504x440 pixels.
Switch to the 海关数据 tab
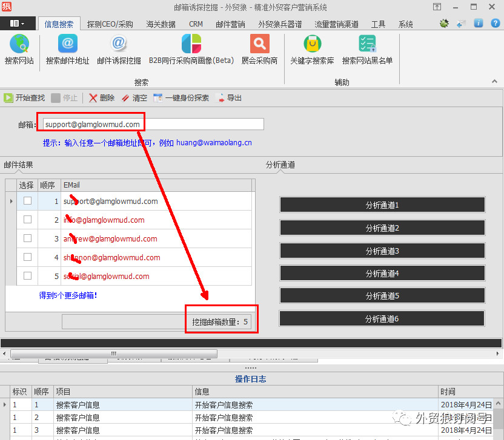(x=161, y=24)
